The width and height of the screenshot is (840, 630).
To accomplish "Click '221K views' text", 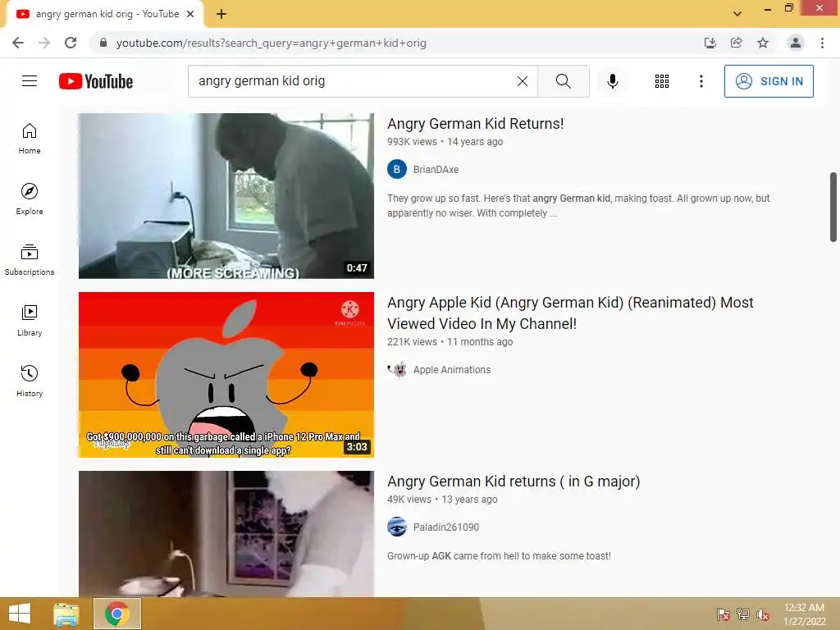I will point(412,342).
